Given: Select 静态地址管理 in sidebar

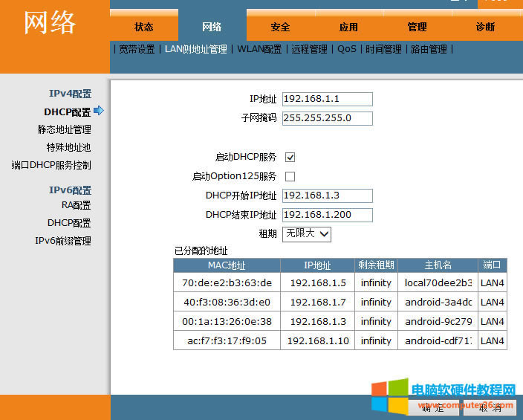Looking at the screenshot, I should (x=65, y=129).
